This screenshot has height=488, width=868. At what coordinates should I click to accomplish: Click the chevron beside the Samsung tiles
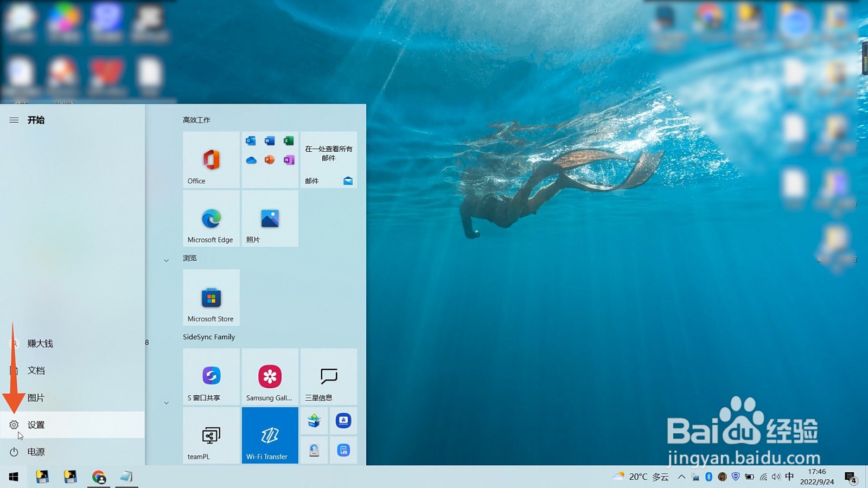(167, 403)
